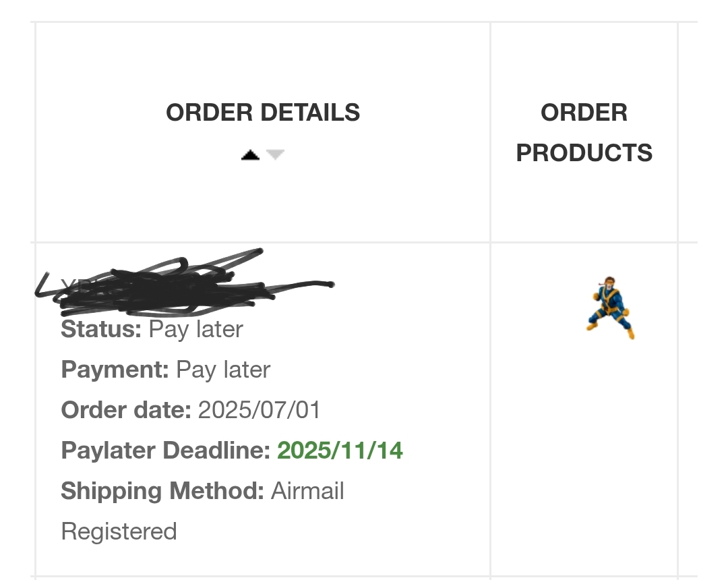Click the Shipping Method label
The image size is (728, 580).
162,491
